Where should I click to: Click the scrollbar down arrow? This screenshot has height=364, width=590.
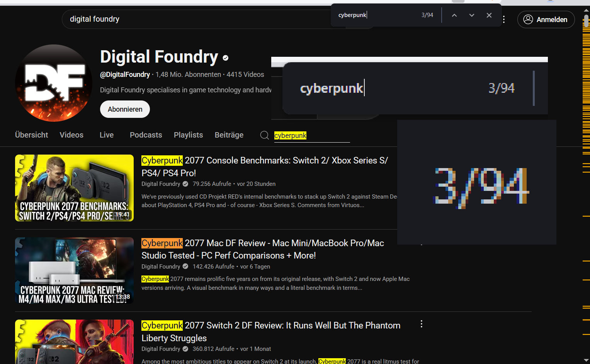click(587, 361)
